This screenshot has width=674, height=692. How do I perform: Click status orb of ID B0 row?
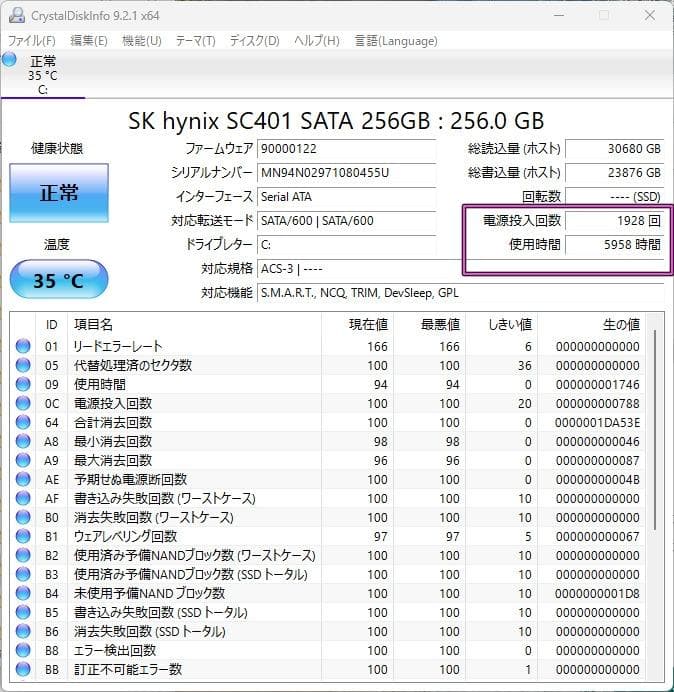click(23, 517)
